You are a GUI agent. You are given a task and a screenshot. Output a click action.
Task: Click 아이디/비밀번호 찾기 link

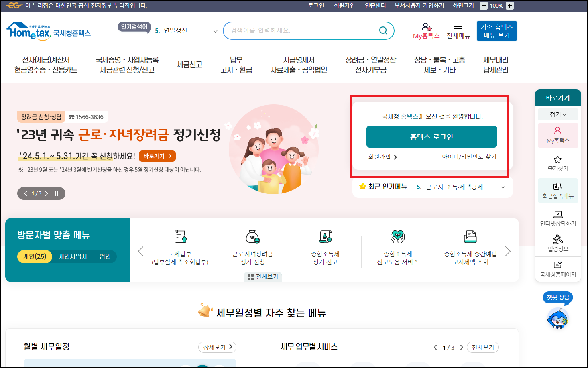coord(469,157)
